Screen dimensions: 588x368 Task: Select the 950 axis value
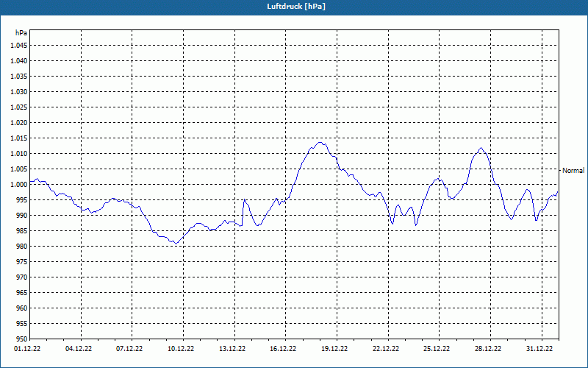22,339
